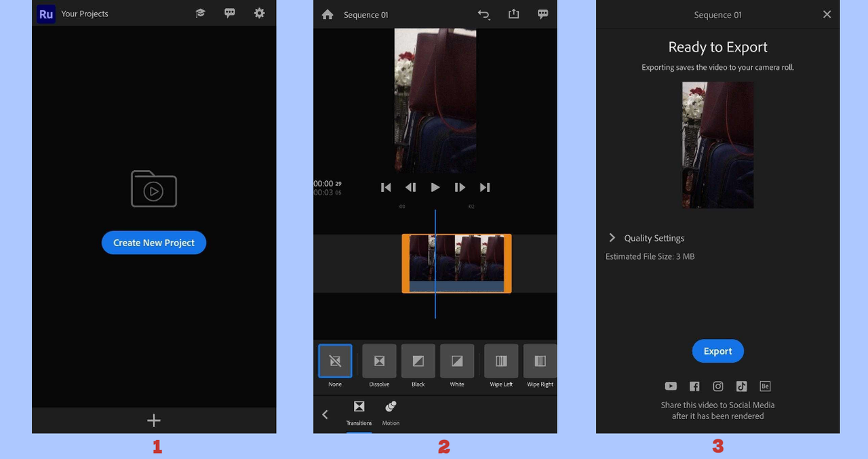Open tutorials with the graduation cap icon
868x459 pixels.
click(200, 13)
